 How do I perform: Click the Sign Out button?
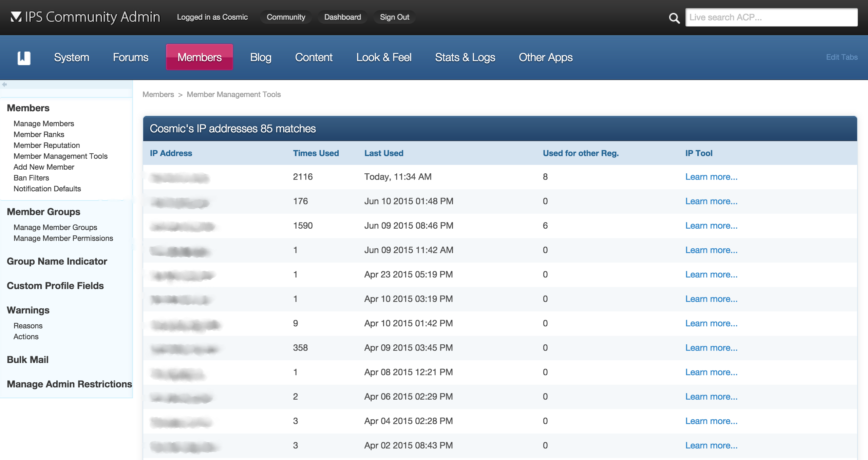[x=395, y=17]
